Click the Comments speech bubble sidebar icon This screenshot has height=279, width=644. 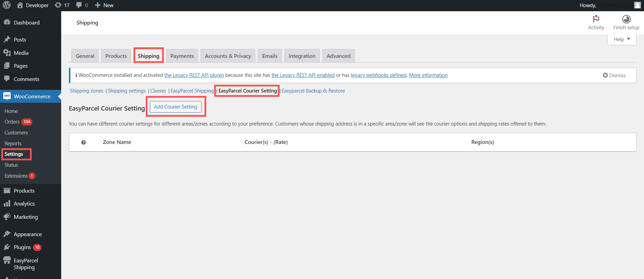(x=7, y=79)
